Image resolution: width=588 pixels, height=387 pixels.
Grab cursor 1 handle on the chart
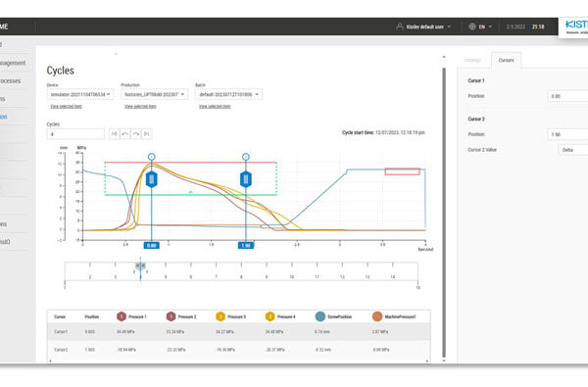click(152, 179)
